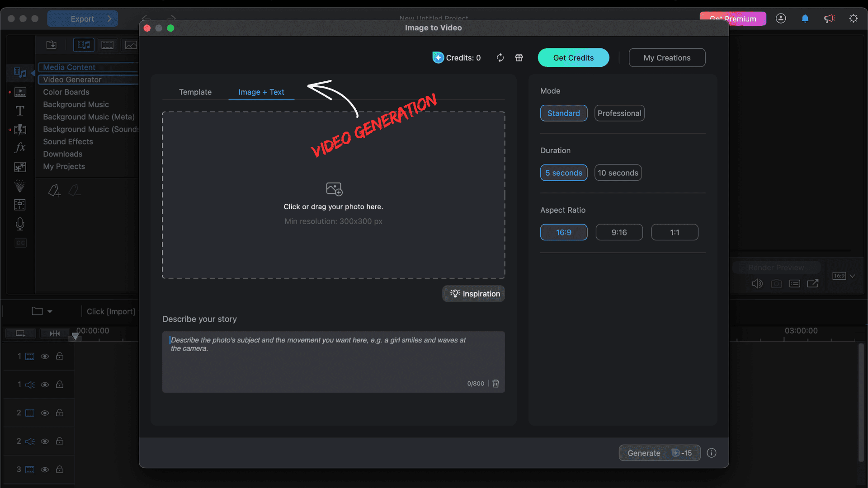Open the 16:9 preview ratio dropdown
Image resolution: width=868 pixels, height=488 pixels.
(x=852, y=276)
